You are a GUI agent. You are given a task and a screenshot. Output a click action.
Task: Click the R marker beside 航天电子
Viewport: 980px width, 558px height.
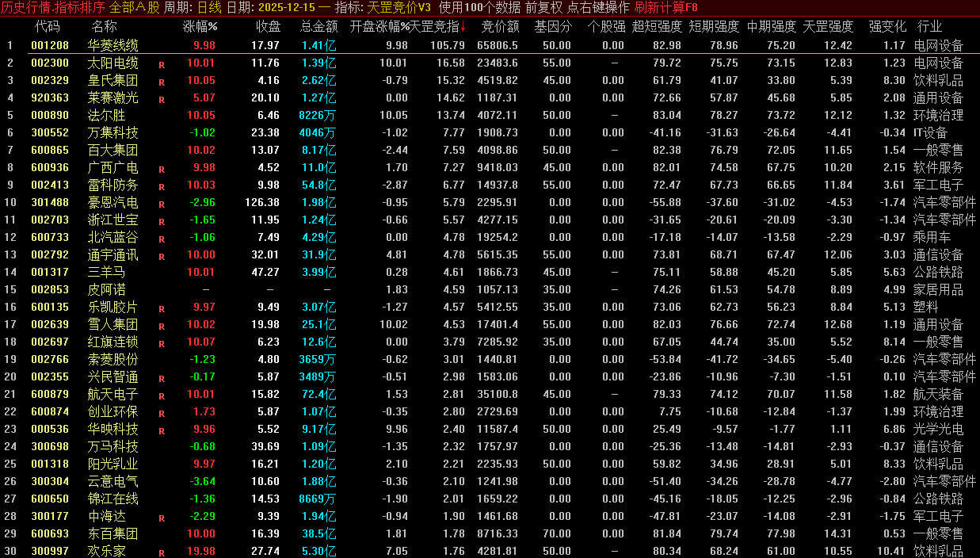pyautogui.click(x=162, y=396)
